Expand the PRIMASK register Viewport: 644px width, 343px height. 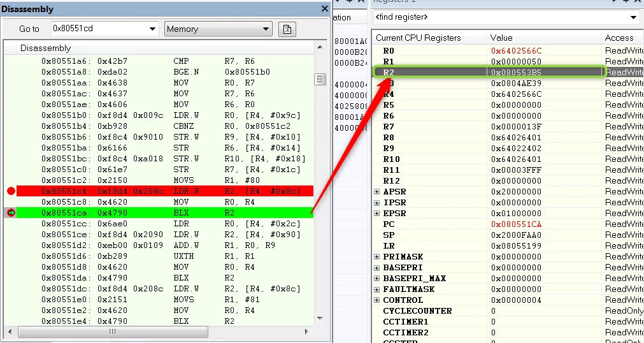click(x=376, y=257)
